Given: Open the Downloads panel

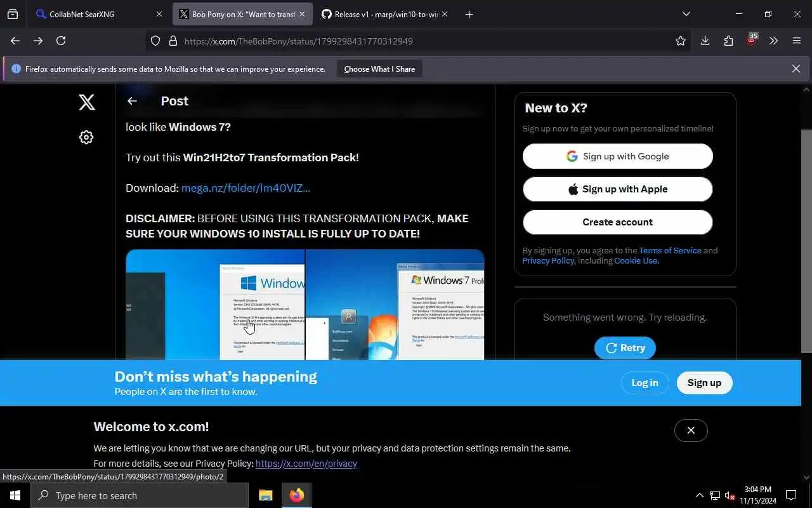Looking at the screenshot, I should [x=705, y=41].
